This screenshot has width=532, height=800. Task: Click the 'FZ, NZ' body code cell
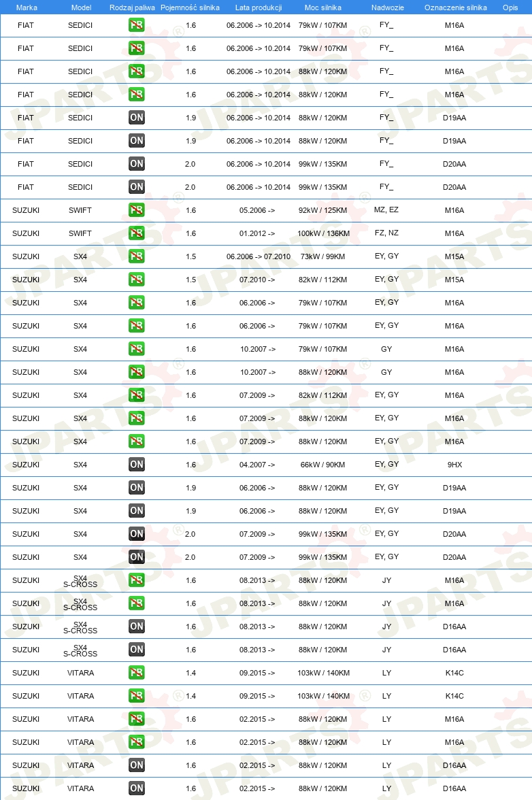pos(386,233)
